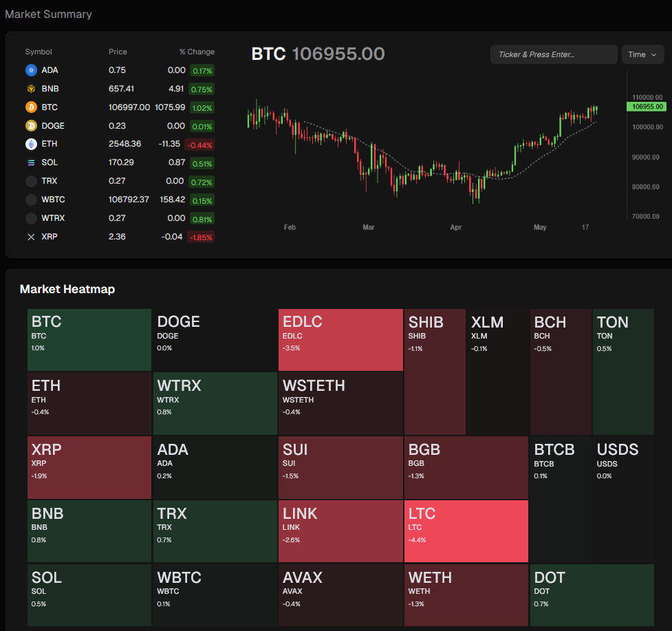Open the WETH heatmap tile
The height and width of the screenshot is (631, 672).
click(466, 595)
